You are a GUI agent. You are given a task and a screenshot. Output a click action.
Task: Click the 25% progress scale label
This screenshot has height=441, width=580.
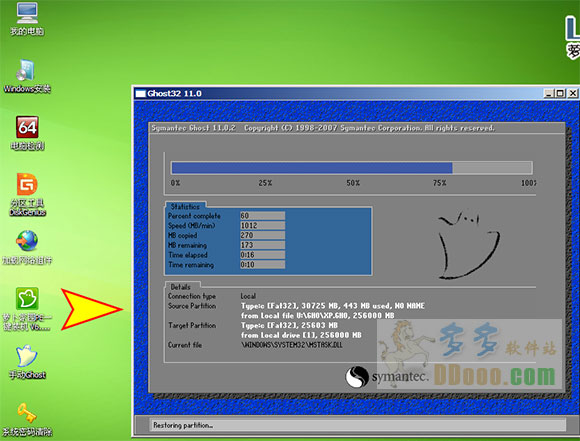tap(265, 183)
